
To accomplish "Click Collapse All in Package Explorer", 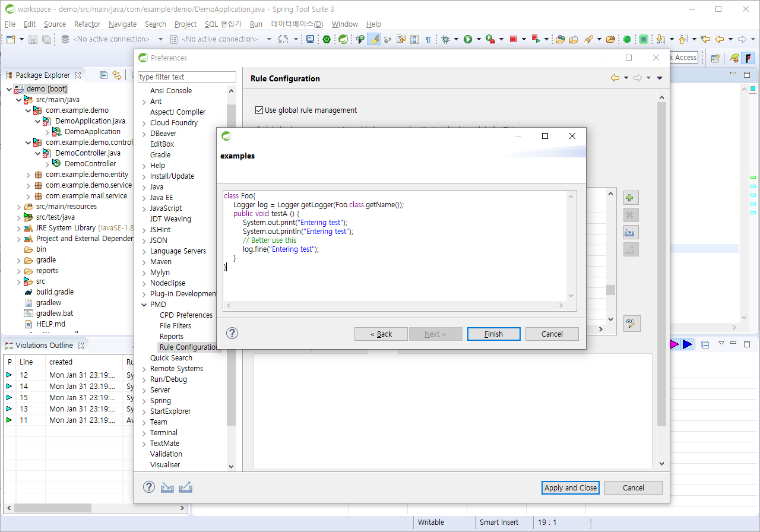I will pos(103,75).
